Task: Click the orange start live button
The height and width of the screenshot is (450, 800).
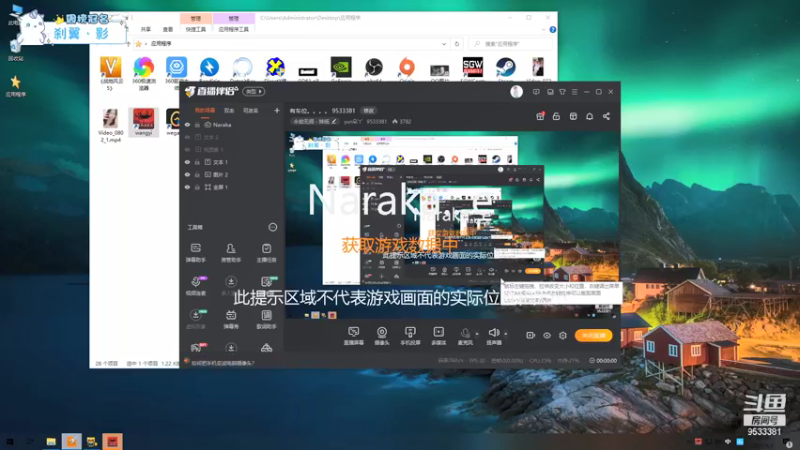Action: pyautogui.click(x=593, y=335)
